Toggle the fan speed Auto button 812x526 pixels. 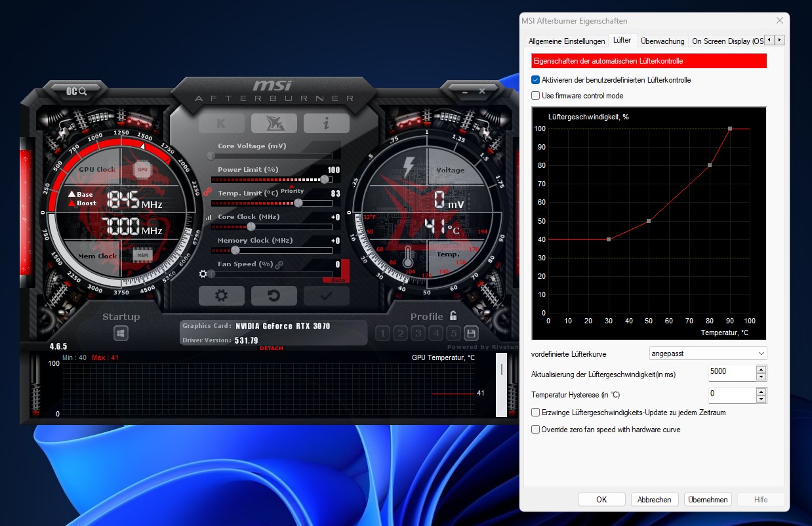point(338,279)
